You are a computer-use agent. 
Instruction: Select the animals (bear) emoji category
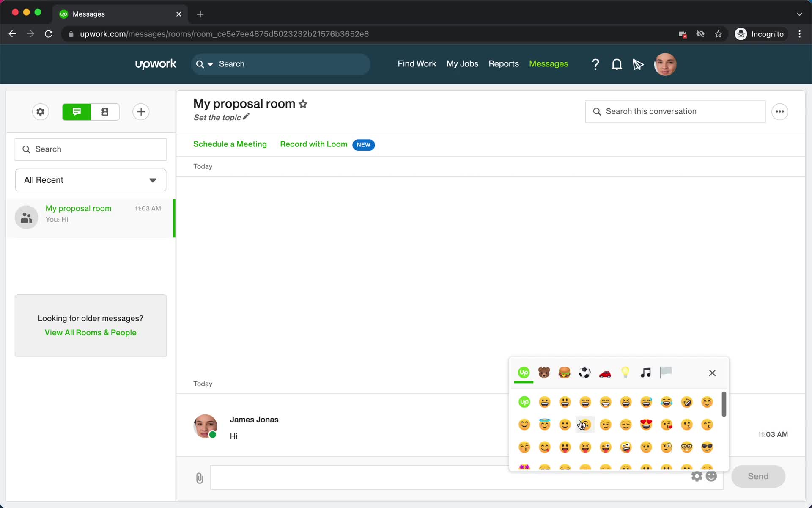click(544, 373)
